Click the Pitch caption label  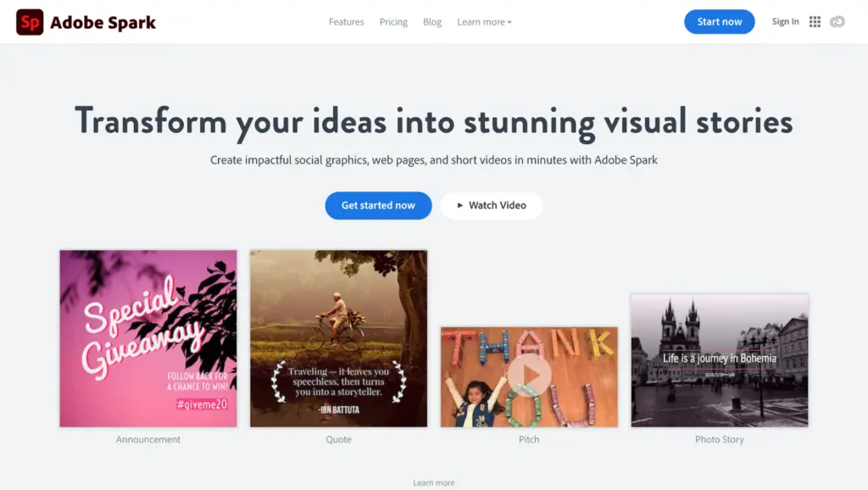coord(529,440)
